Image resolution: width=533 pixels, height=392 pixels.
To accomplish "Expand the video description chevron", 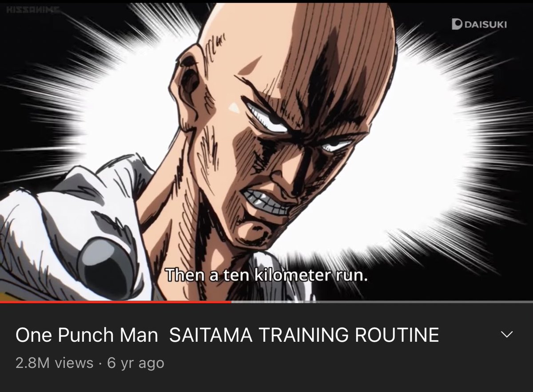I will [x=506, y=334].
